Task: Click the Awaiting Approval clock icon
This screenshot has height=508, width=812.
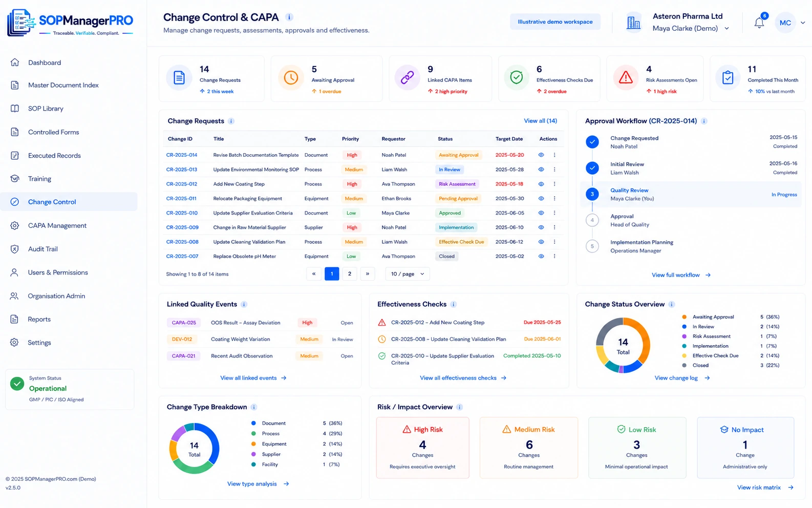Action: click(291, 78)
